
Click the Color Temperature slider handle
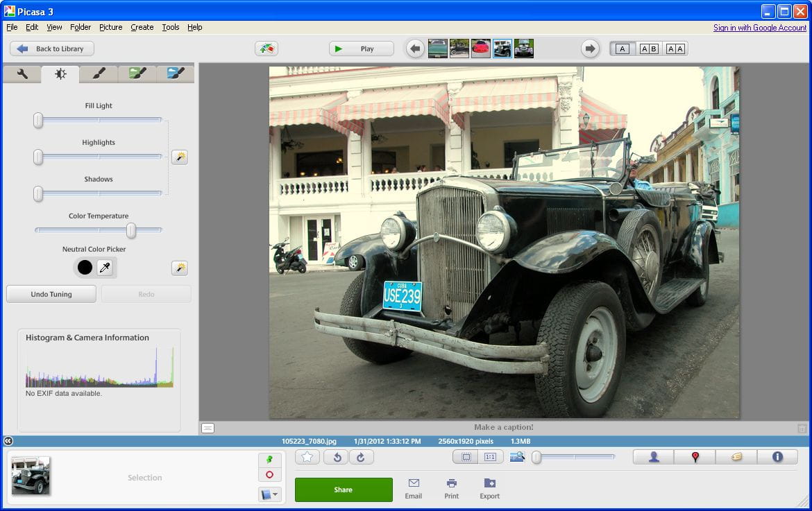tap(132, 230)
